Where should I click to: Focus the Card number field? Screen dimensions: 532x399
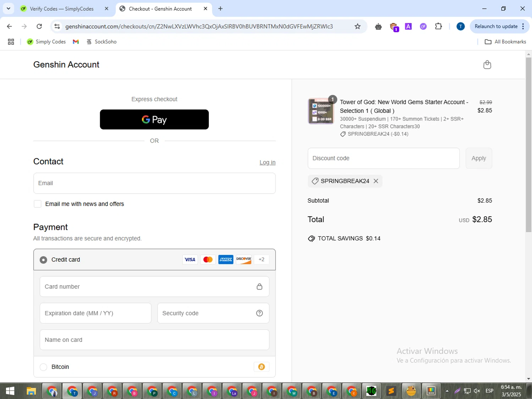[154, 287]
